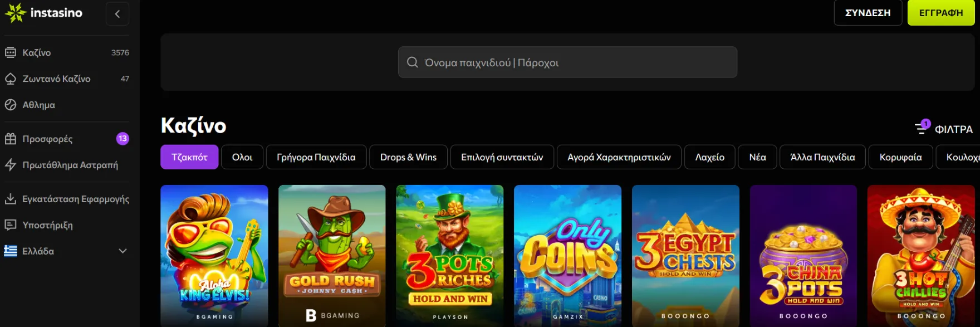Open the 3 Pots Riches game
The image size is (980, 327).
[450, 256]
